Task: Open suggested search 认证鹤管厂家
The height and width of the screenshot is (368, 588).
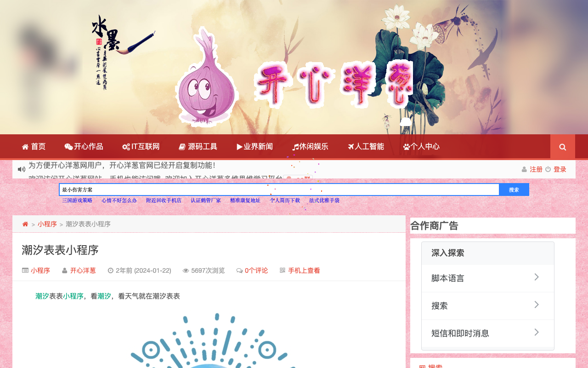Action: click(206, 201)
